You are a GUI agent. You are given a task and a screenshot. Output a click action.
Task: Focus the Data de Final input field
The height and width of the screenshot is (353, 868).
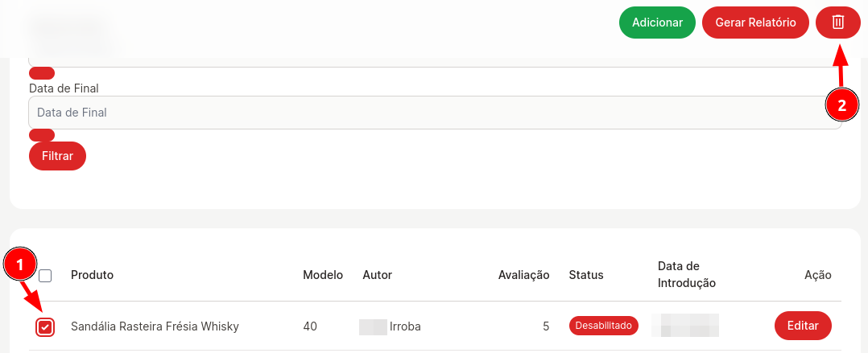pyautogui.click(x=435, y=113)
